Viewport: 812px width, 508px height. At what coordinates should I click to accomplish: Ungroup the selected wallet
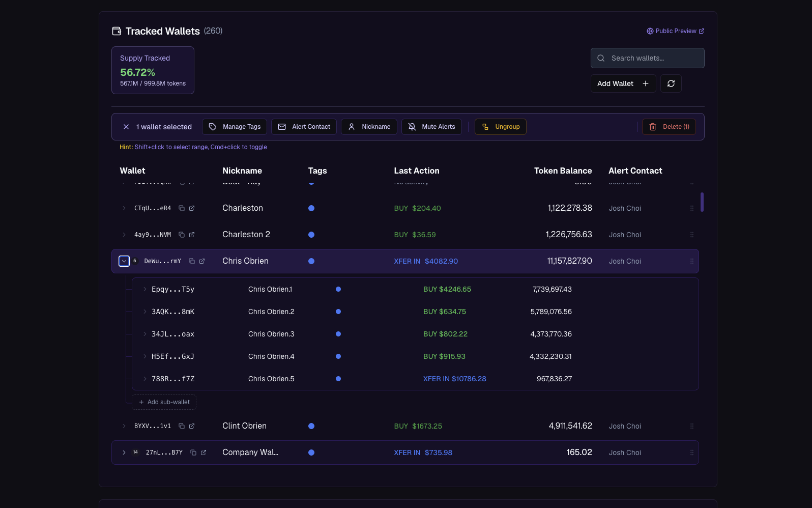click(x=501, y=127)
